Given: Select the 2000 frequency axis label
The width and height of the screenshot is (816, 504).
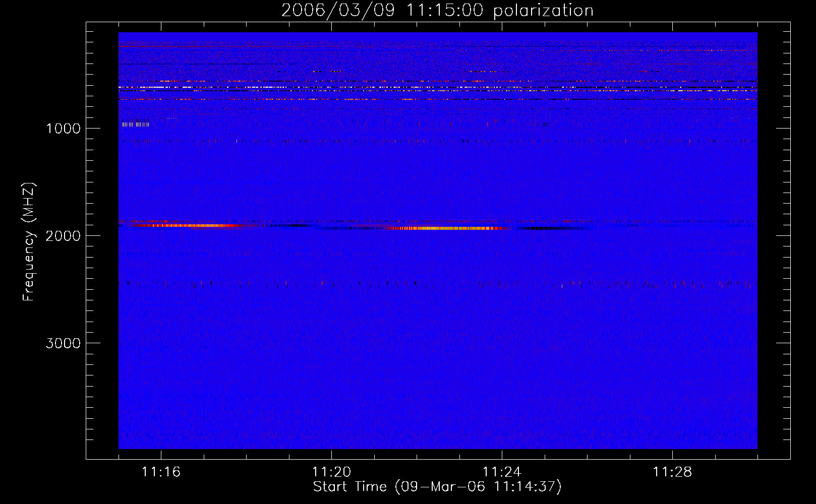Looking at the screenshot, I should (63, 236).
